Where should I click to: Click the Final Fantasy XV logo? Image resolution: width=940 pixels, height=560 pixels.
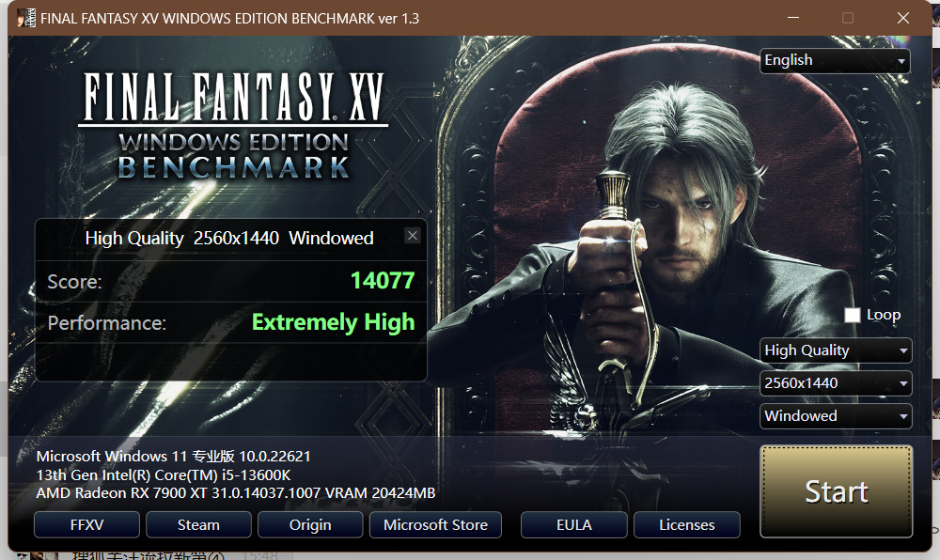pyautogui.click(x=233, y=126)
